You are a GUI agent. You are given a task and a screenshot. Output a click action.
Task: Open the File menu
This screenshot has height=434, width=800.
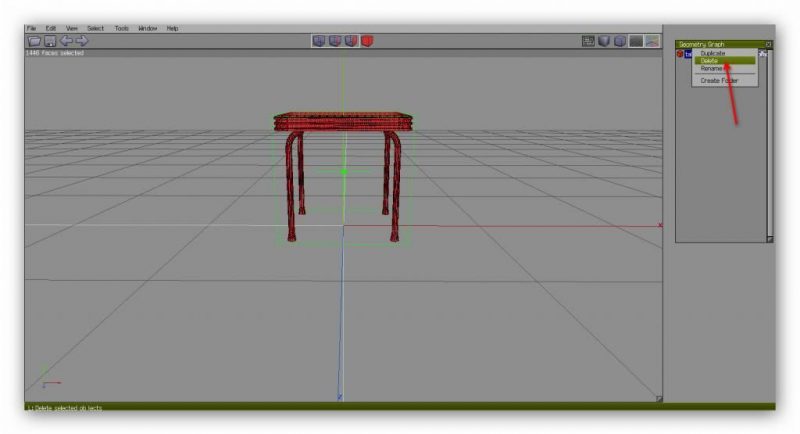[31, 28]
